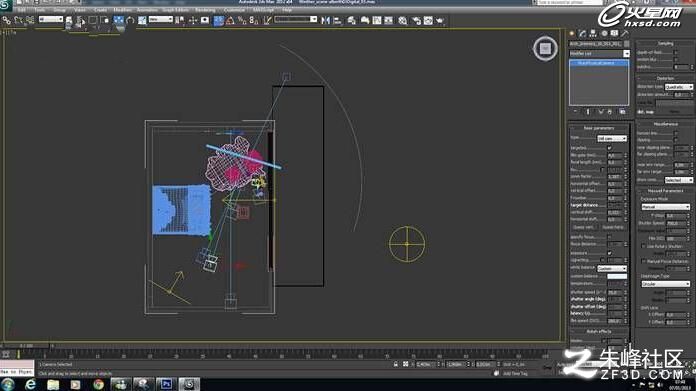This screenshot has height=391, width=696.
Task: Click the object color swatch beside name
Action: (x=626, y=44)
